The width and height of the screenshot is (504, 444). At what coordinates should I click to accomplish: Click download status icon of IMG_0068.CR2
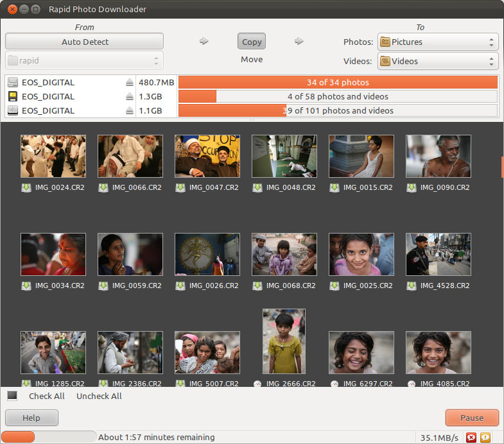257,286
